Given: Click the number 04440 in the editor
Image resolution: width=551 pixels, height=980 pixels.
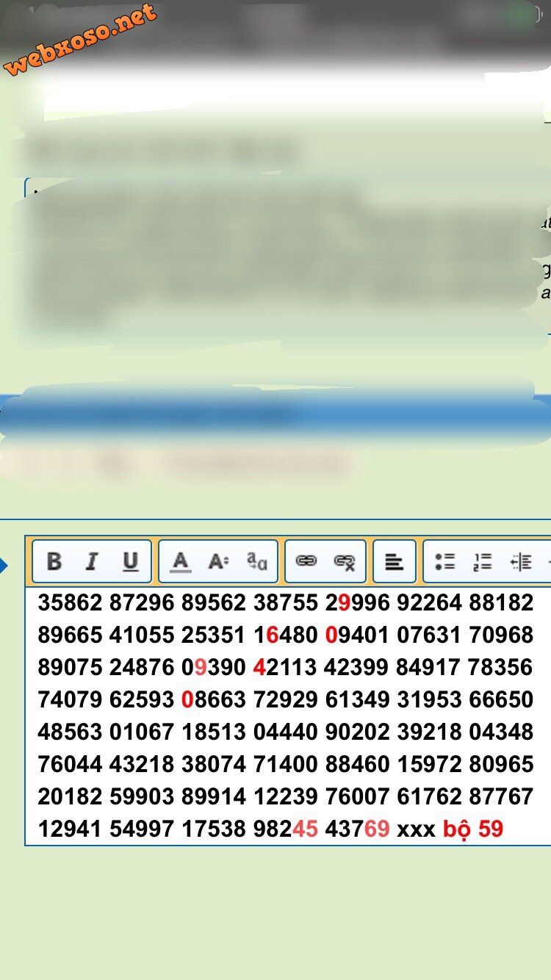Looking at the screenshot, I should point(286,732).
